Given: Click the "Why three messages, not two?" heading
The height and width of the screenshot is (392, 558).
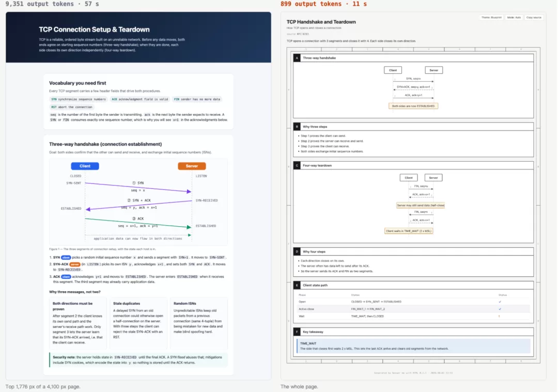Looking at the screenshot, I should click(x=75, y=292).
